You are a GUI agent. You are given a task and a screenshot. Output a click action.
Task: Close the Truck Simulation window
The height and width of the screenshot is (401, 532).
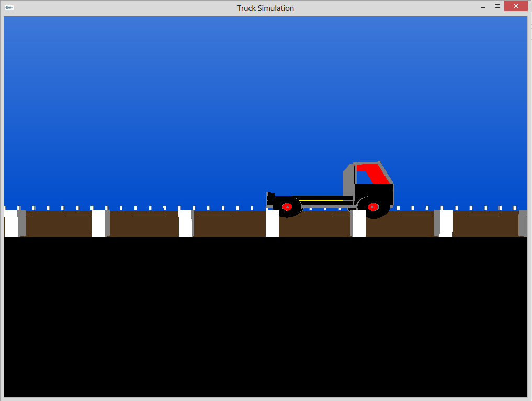(516, 6)
